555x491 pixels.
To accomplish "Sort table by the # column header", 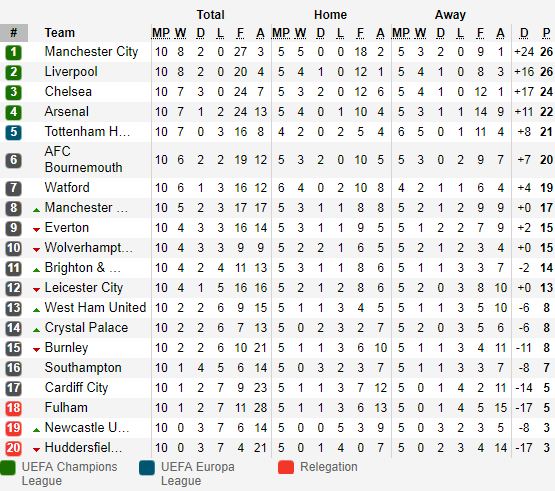I will [14, 33].
